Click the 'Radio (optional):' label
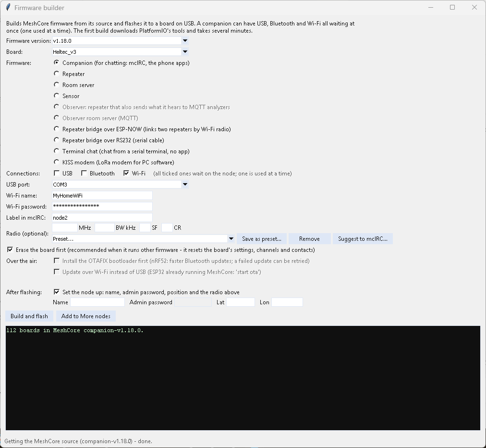Viewport: 486px width, 448px height. [x=27, y=234]
